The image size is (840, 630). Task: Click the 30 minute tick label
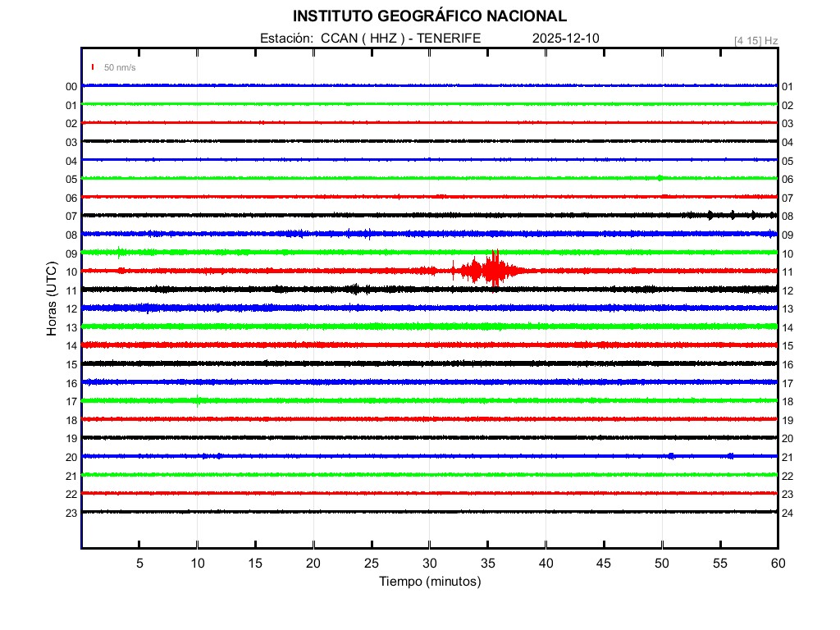pyautogui.click(x=429, y=563)
